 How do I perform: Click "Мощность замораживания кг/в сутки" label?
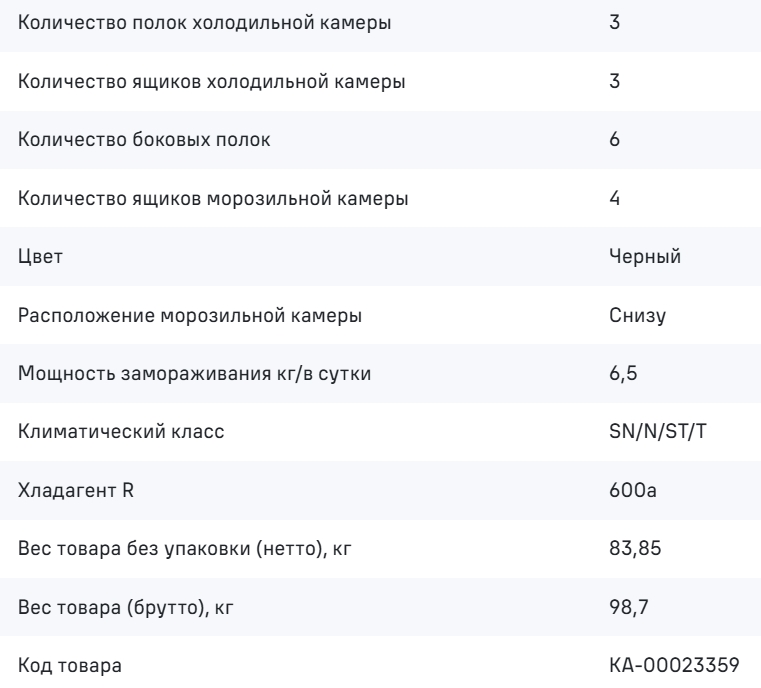[195, 374]
